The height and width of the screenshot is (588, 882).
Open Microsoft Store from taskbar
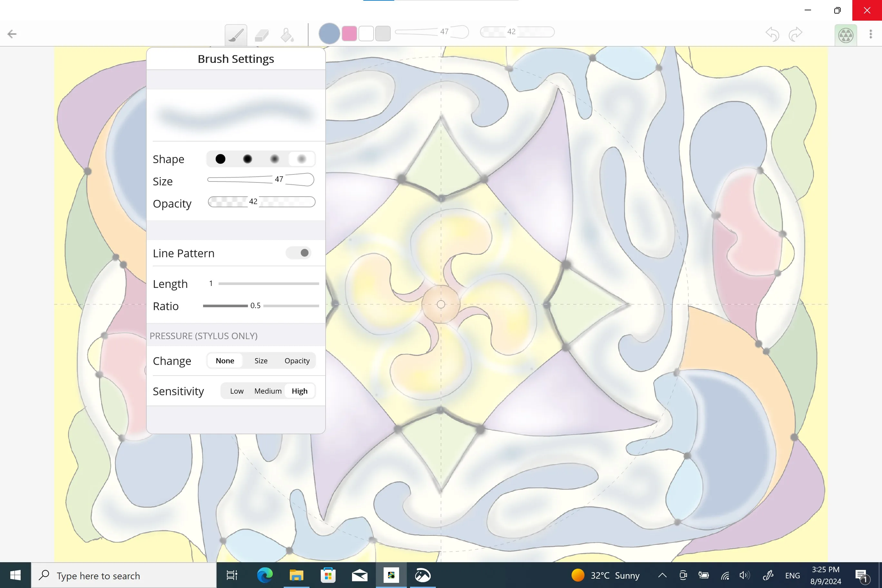point(328,575)
